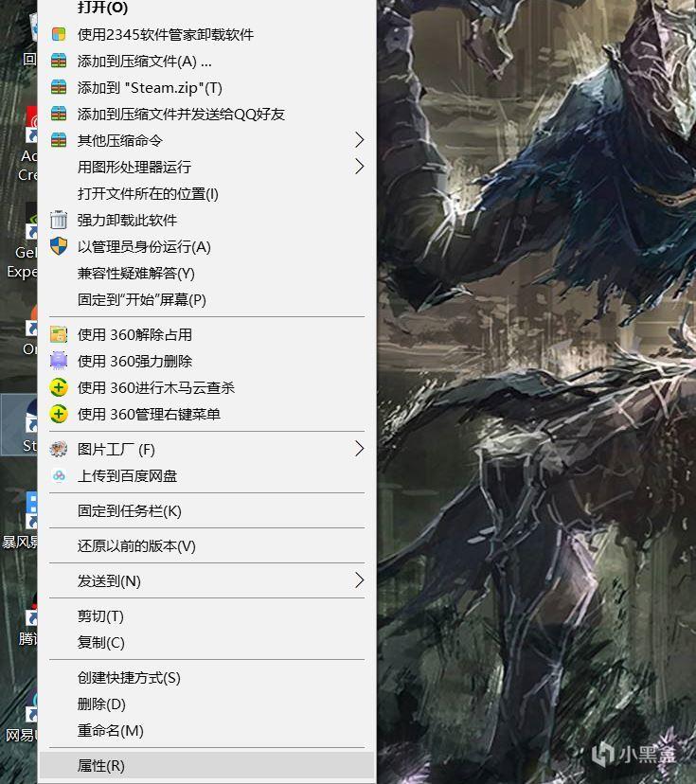Expand the arrow next to 其他压缩命令

click(359, 140)
